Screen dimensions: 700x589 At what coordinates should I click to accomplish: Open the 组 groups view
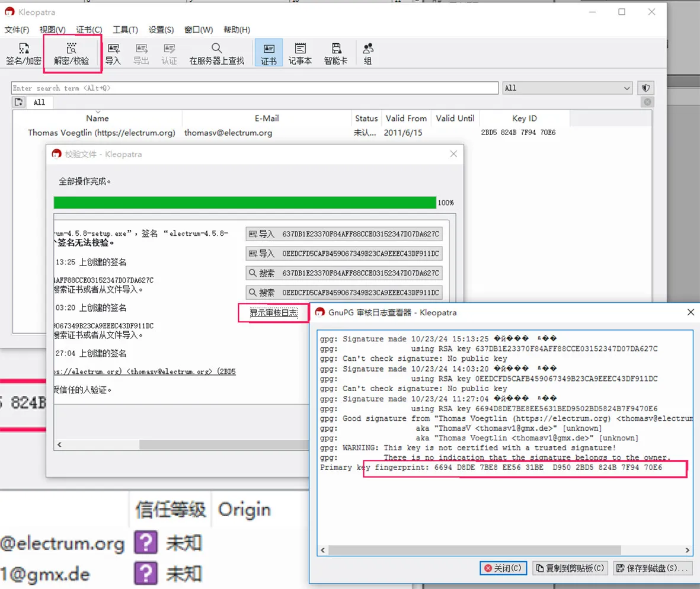368,54
